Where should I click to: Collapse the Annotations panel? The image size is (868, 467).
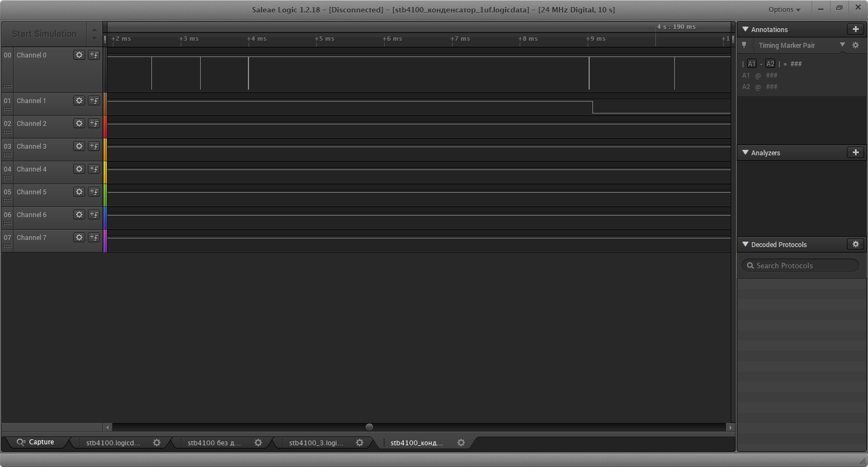(745, 29)
